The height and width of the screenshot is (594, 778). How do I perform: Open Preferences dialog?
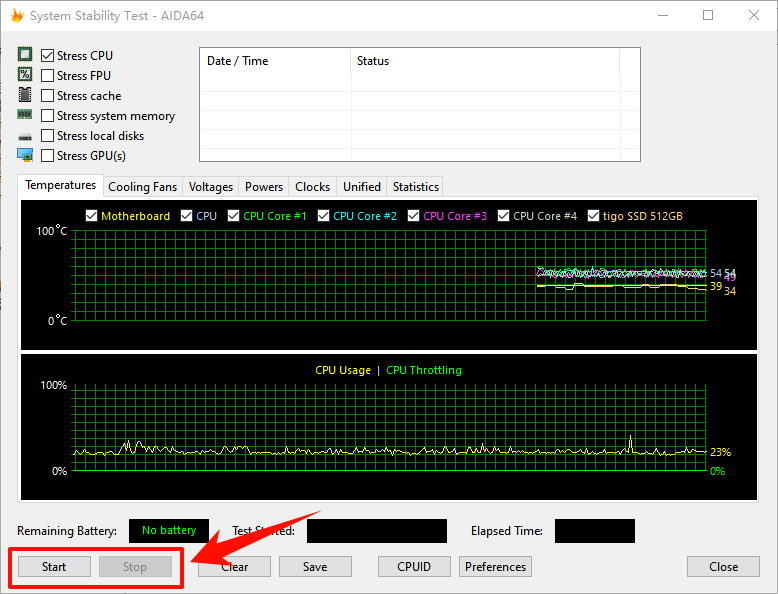click(x=495, y=567)
